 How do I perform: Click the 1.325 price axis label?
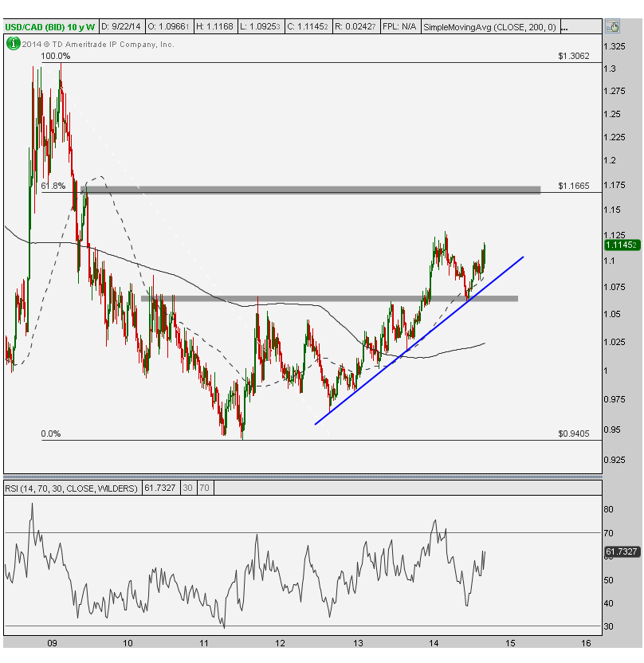(x=615, y=46)
